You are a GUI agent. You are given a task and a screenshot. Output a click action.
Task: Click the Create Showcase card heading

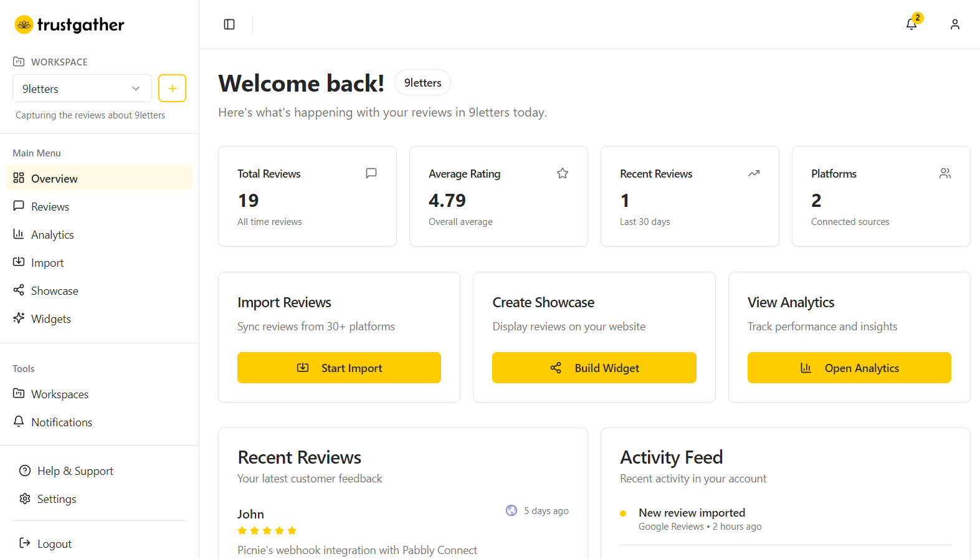(x=543, y=302)
